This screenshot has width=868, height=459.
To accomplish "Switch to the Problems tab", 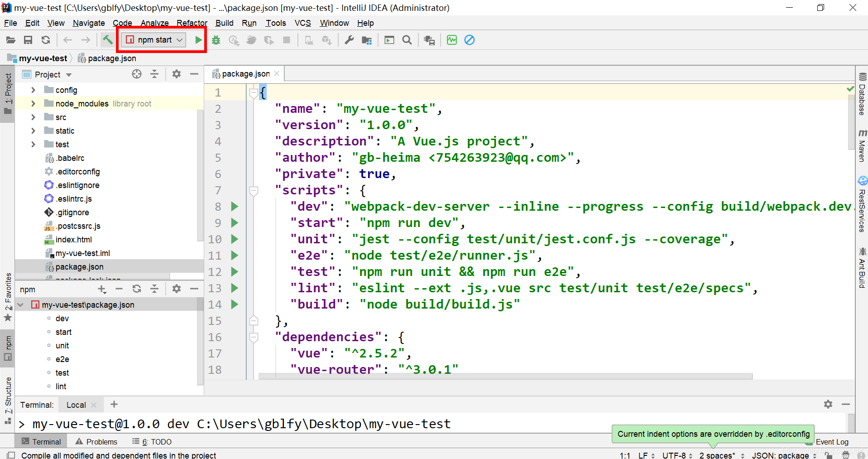I will tap(96, 442).
